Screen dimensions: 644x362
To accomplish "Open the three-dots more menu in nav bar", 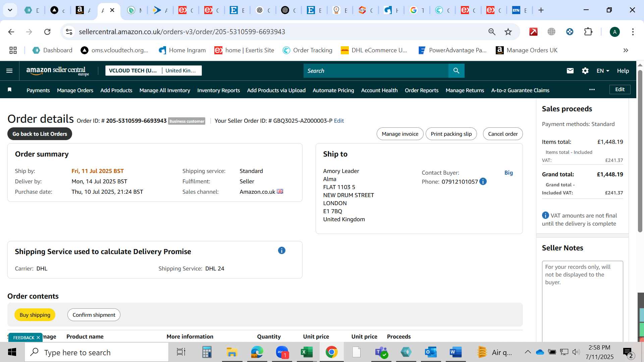I will (x=592, y=89).
